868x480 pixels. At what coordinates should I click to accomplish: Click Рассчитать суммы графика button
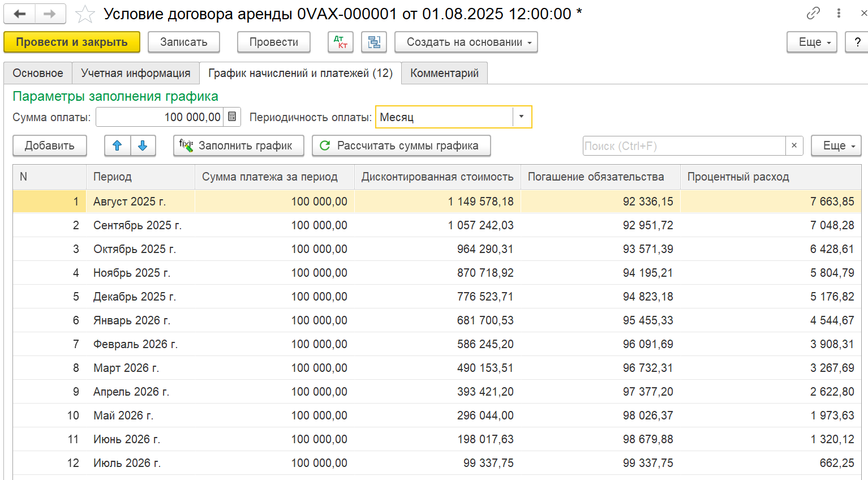click(401, 145)
